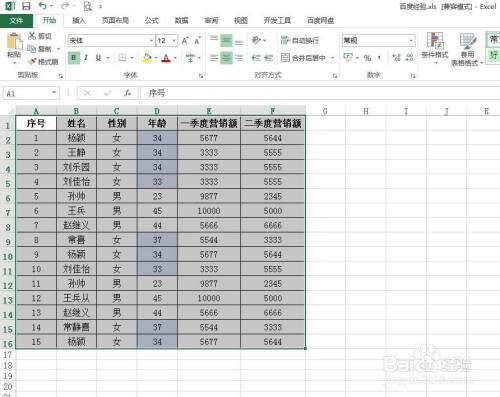Open the File (文件) tab
Screen dimensions: 500x397
[16, 21]
